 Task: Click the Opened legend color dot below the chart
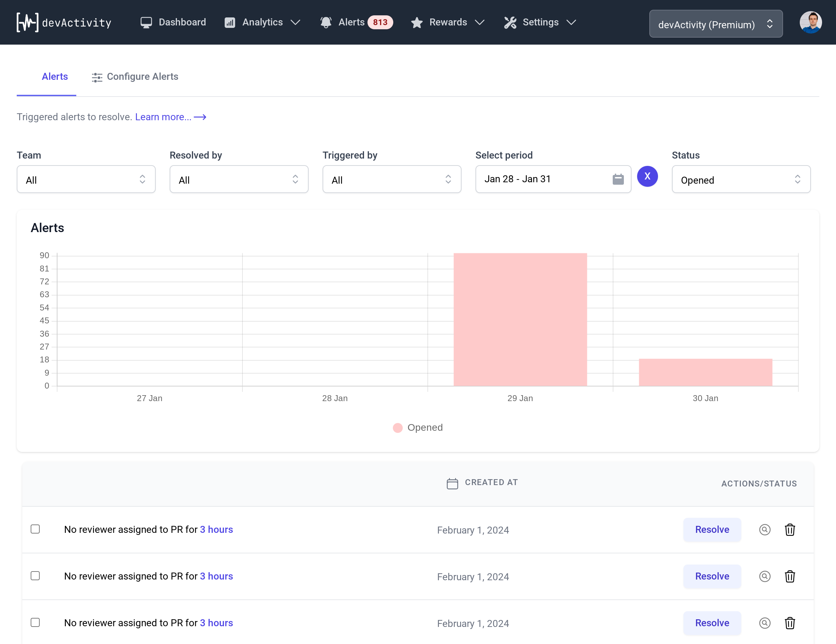tap(397, 428)
